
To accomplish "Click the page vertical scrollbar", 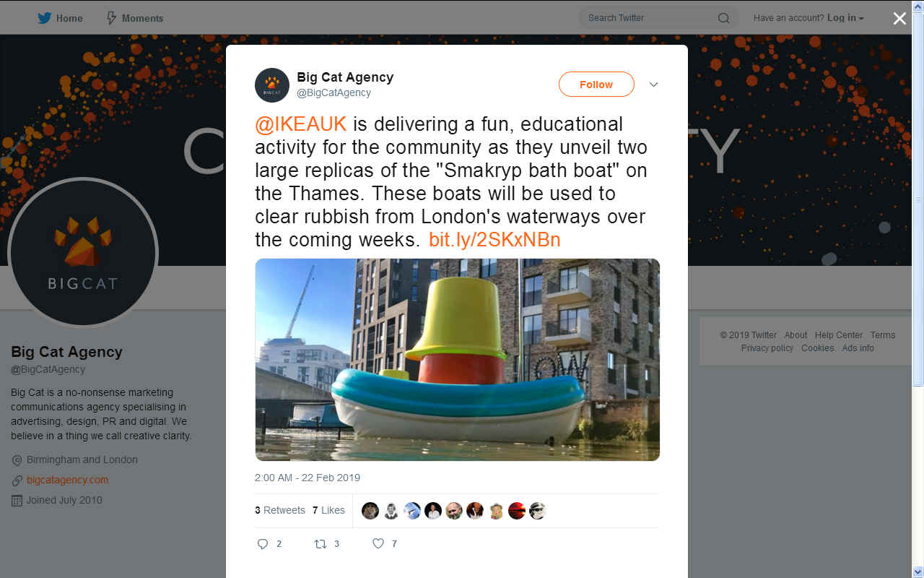I will (x=918, y=289).
